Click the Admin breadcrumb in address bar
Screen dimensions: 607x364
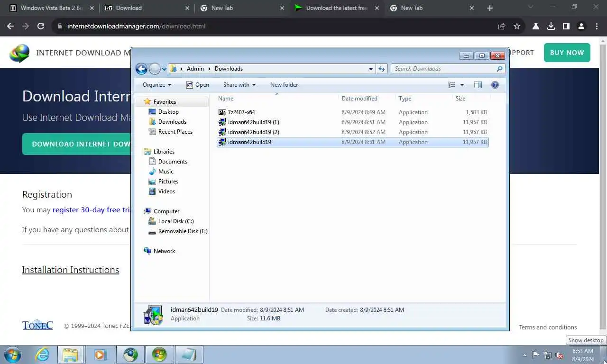coord(195,69)
